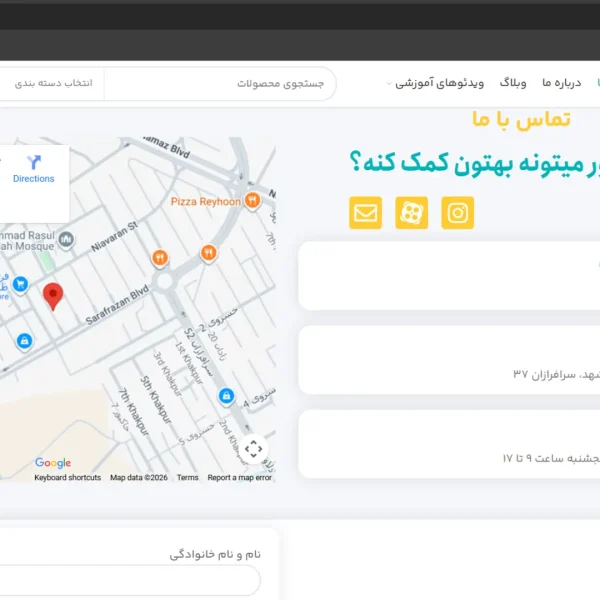The width and height of the screenshot is (600, 600).
Task: Open the email contact icon
Action: coord(365,213)
